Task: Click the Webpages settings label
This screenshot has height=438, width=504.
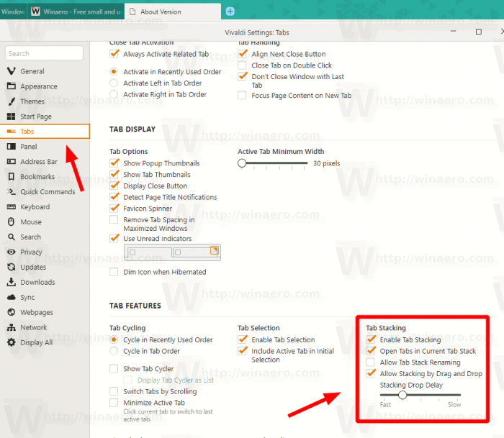Action: click(x=37, y=312)
